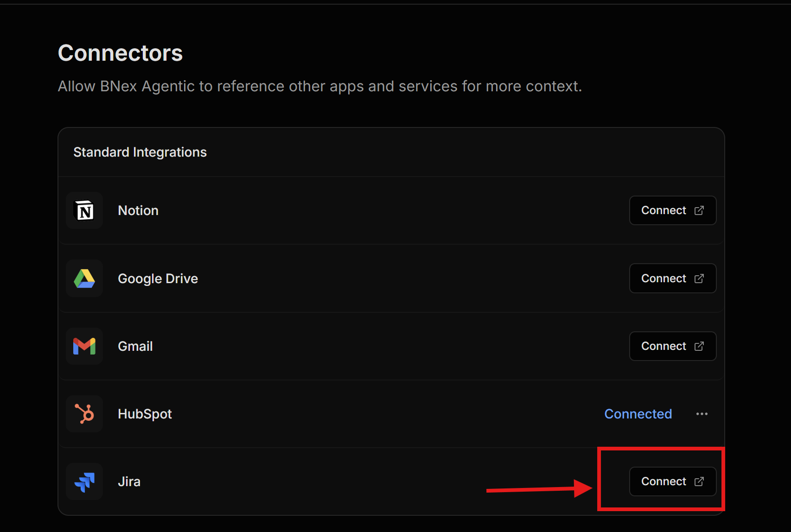Click the HubSpot sprocket logo icon
The height and width of the screenshot is (532, 791).
click(x=84, y=414)
